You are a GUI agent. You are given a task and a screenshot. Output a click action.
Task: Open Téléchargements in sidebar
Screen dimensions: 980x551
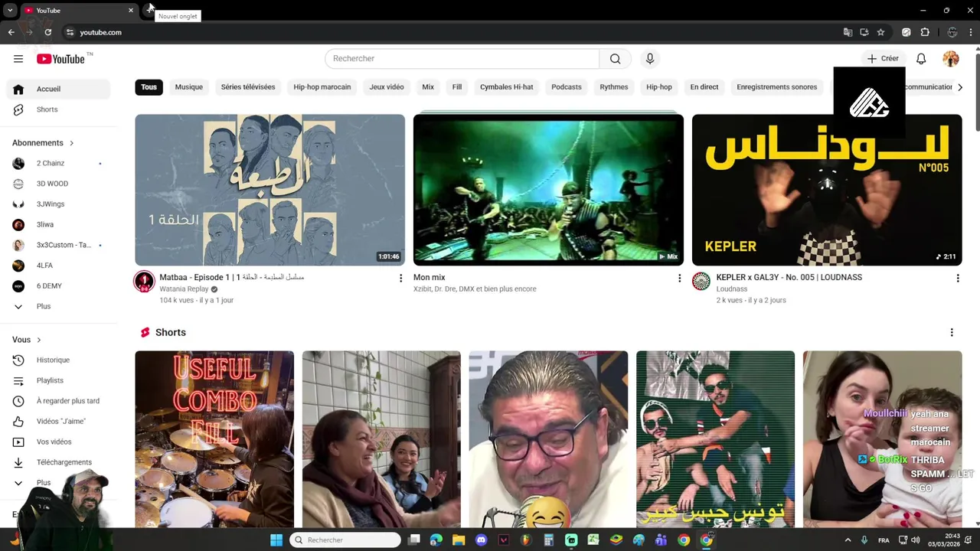59,462
